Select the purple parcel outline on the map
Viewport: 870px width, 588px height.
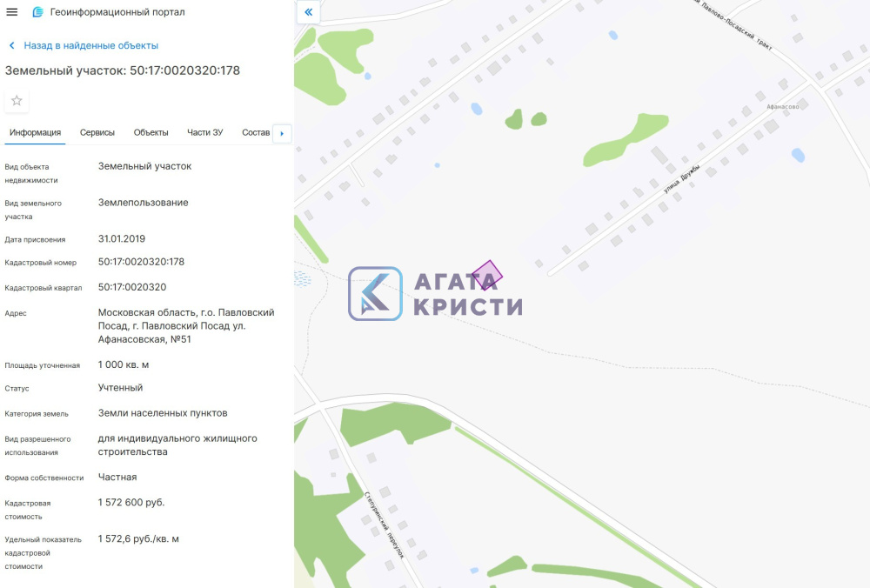point(486,274)
